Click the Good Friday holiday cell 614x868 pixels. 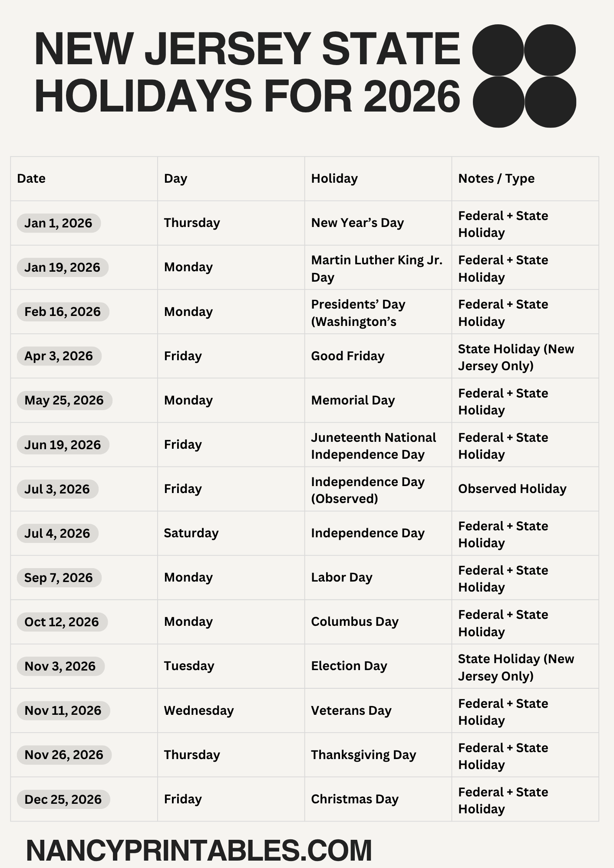click(x=347, y=356)
